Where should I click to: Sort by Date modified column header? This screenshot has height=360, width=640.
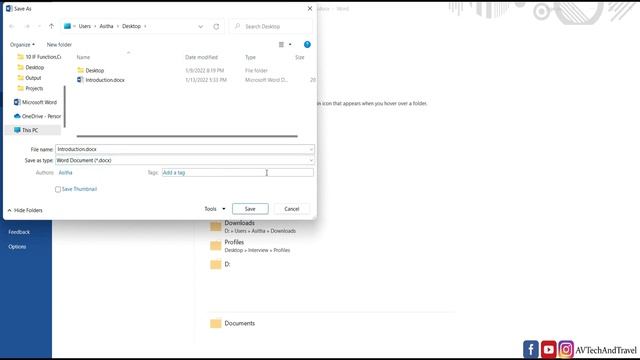tap(202, 58)
